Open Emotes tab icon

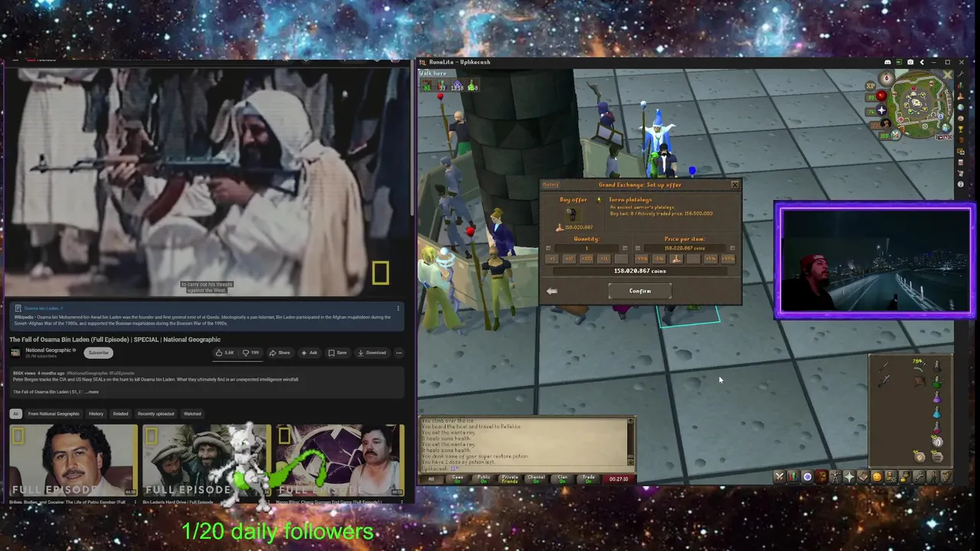click(x=933, y=478)
